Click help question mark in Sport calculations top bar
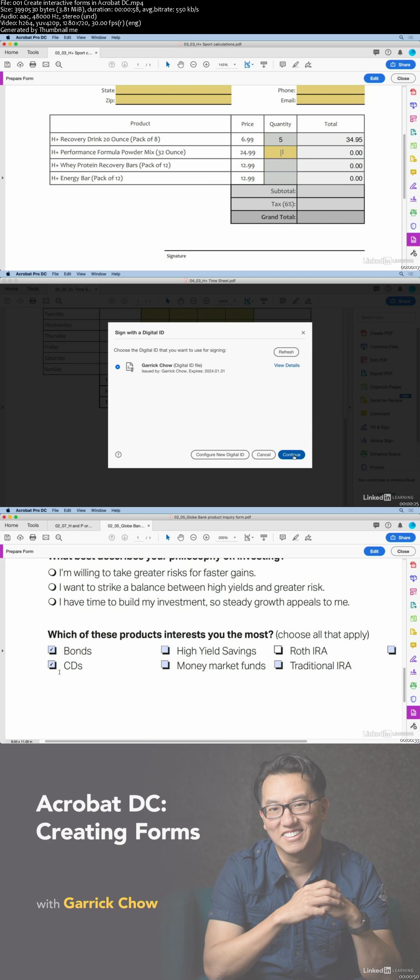 pos(388,53)
